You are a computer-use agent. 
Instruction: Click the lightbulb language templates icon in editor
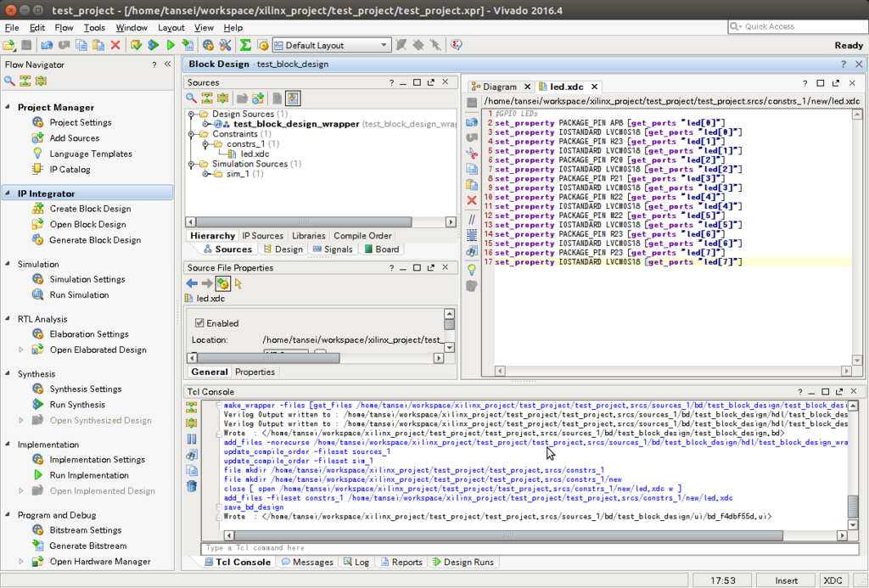472,270
